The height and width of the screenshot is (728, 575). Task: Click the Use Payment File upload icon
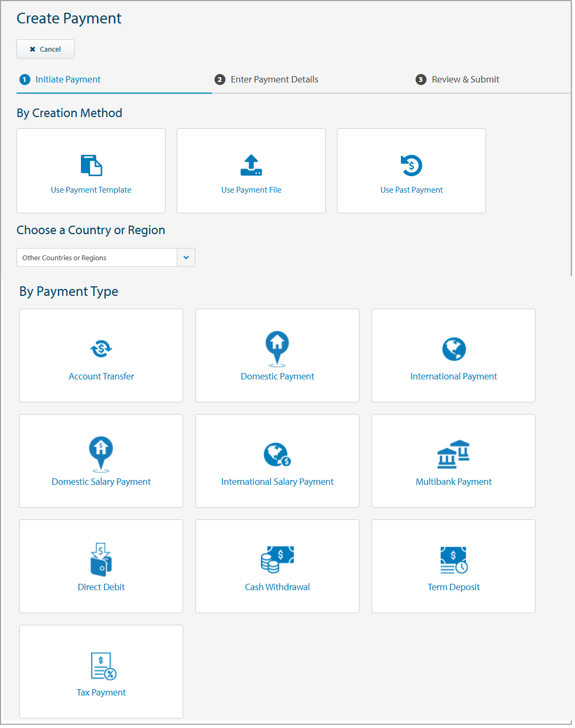pyautogui.click(x=251, y=165)
